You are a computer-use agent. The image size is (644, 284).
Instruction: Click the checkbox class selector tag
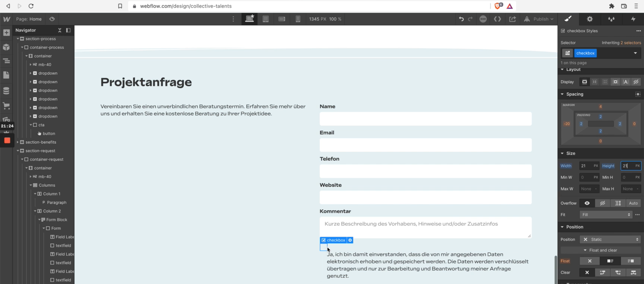[x=585, y=53]
